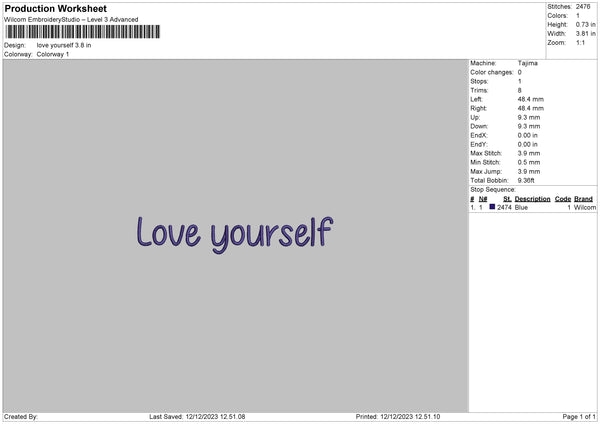Click the Production Worksheet title
This screenshot has height=424, width=600.
[55, 8]
